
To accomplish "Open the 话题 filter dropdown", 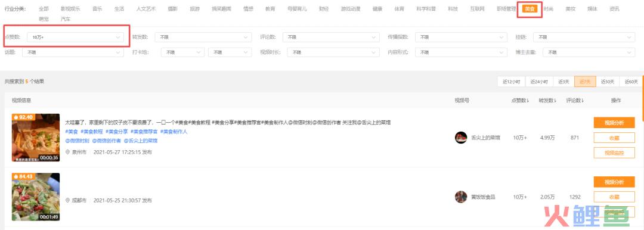I will (x=73, y=52).
